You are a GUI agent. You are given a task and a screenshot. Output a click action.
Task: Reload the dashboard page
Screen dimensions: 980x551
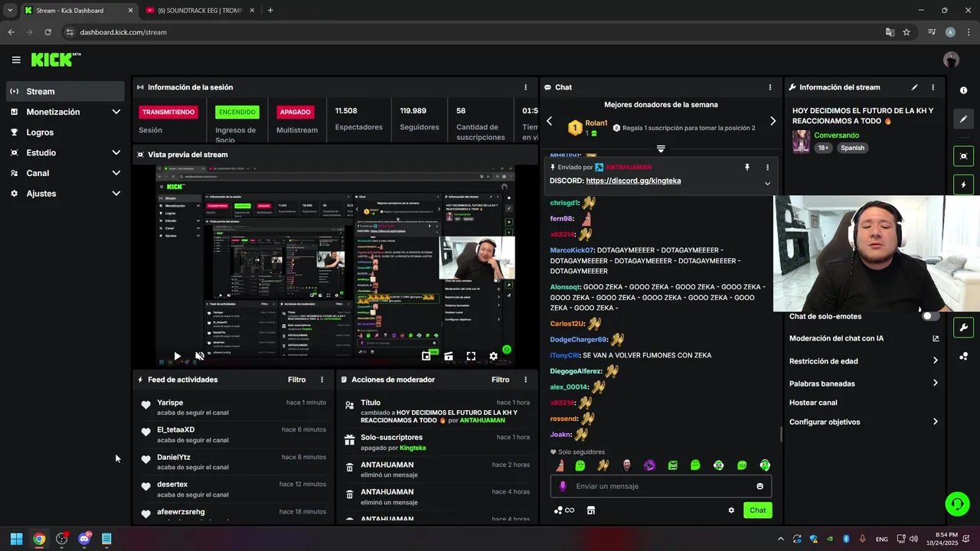[47, 32]
